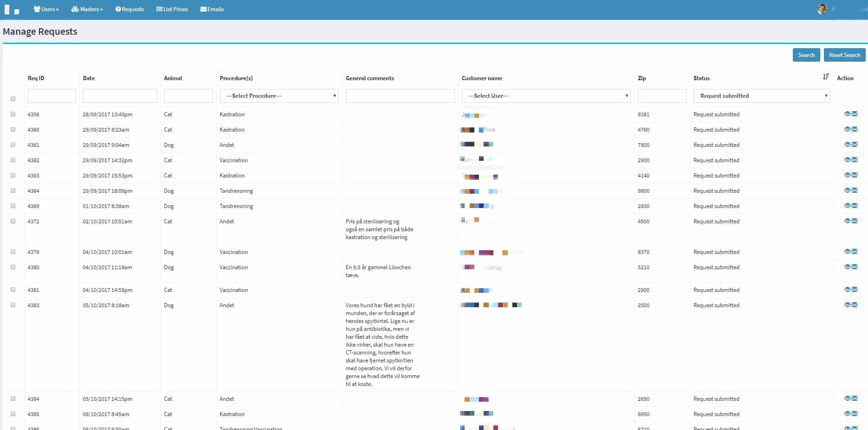Open the Select Procedure dropdown
This screenshot has height=430, width=868.
click(279, 96)
